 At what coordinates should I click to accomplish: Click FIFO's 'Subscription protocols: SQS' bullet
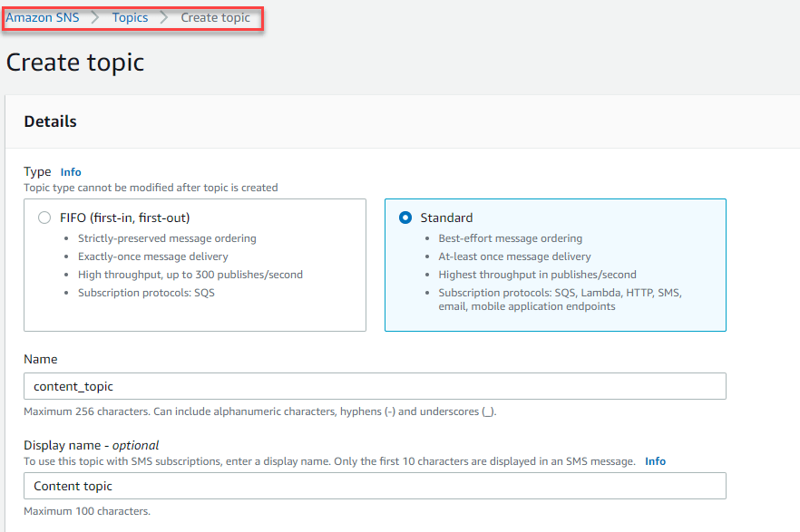[x=144, y=293]
